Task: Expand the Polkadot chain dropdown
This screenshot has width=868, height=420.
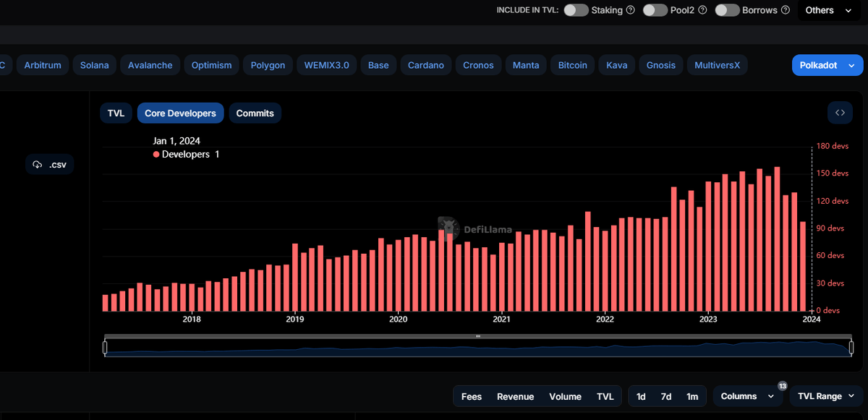Action: click(x=827, y=65)
